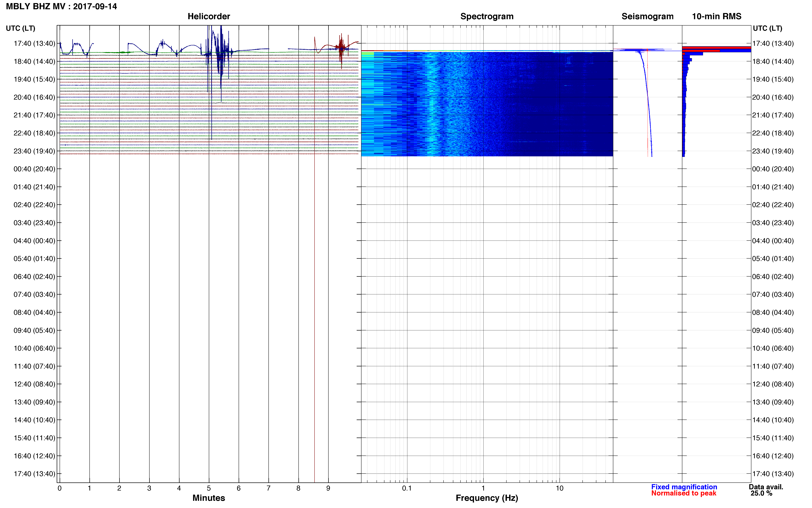
Task: Click the 'Data avail.' label
Action: point(766,487)
